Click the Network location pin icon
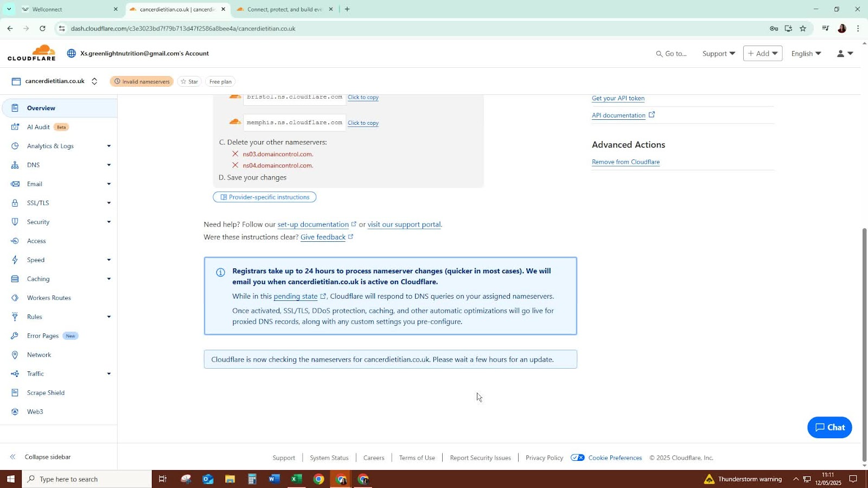Image resolution: width=868 pixels, height=488 pixels. (x=15, y=355)
